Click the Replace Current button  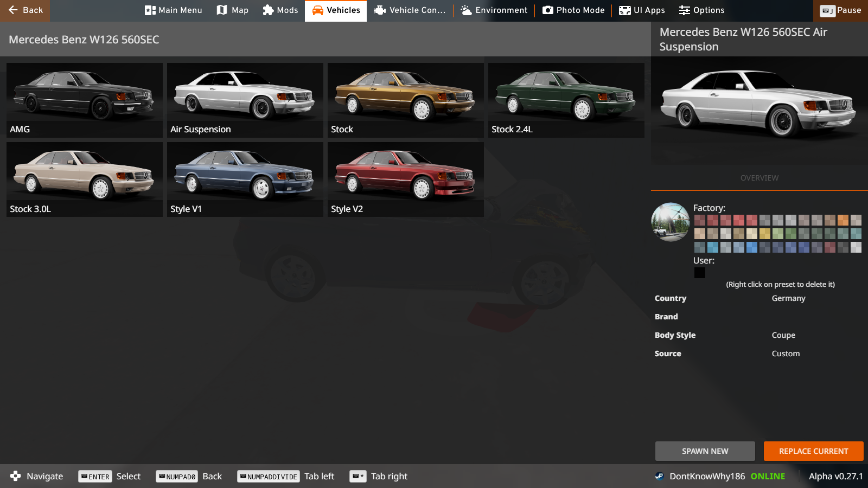pyautogui.click(x=814, y=451)
